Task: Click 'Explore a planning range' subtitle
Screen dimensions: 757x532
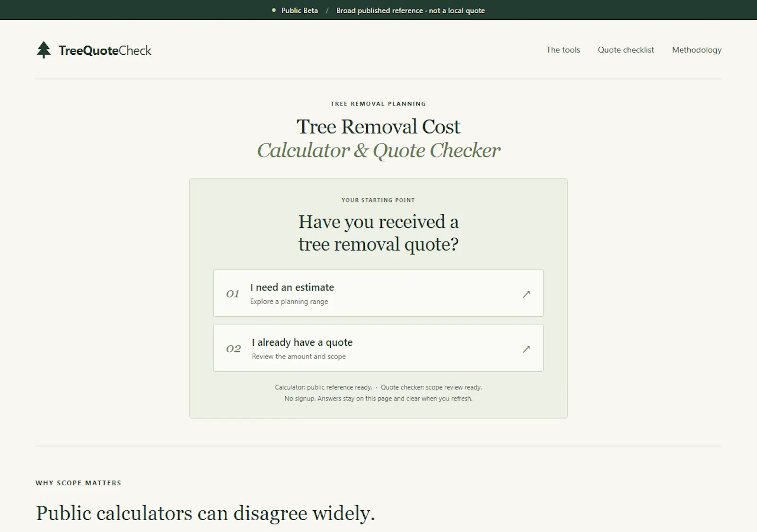Action: 289,302
